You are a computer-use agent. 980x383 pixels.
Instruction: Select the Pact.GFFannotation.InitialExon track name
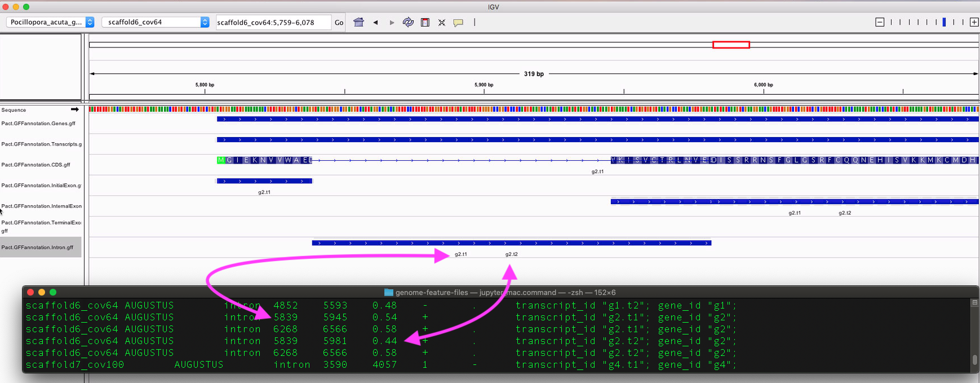(x=41, y=185)
